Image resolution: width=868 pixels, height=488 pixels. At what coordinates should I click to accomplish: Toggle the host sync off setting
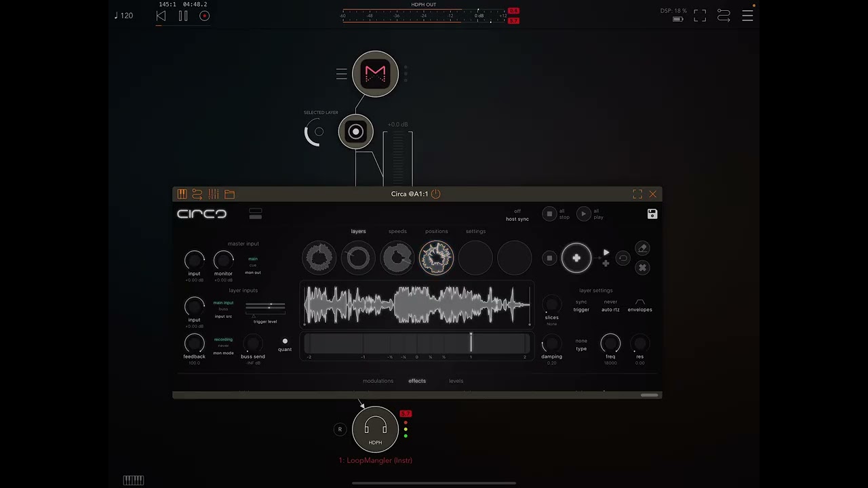pos(517,215)
